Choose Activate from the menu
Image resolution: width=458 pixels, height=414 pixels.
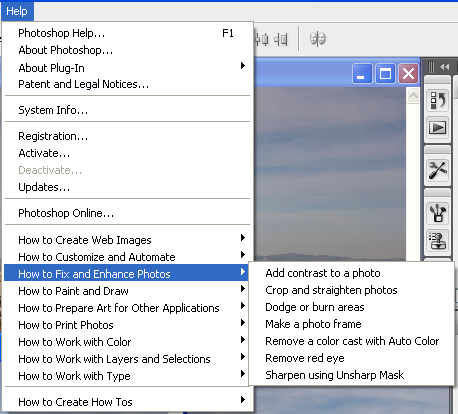point(127,153)
